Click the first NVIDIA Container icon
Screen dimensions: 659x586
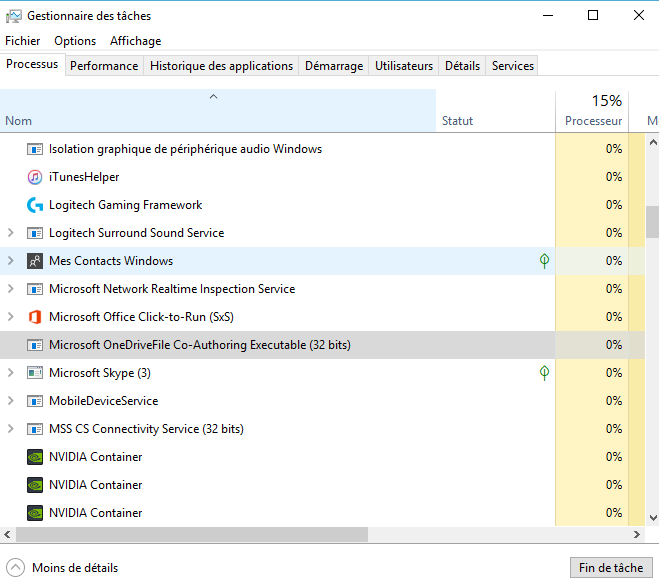pos(35,457)
